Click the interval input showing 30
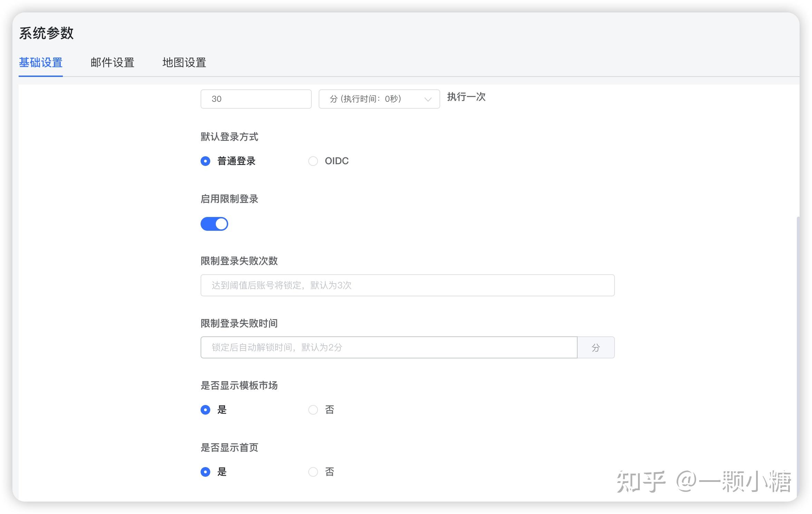This screenshot has width=812, height=514. (x=255, y=99)
